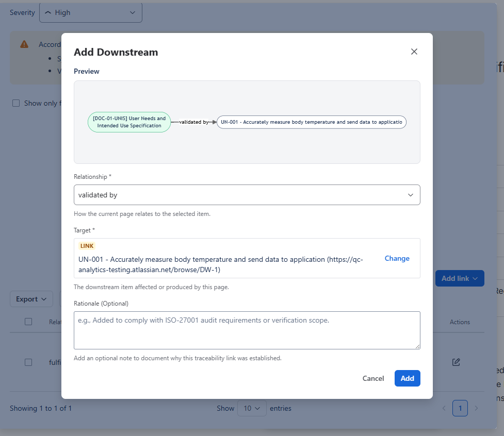Click the validated by edge label in preview

(193, 122)
